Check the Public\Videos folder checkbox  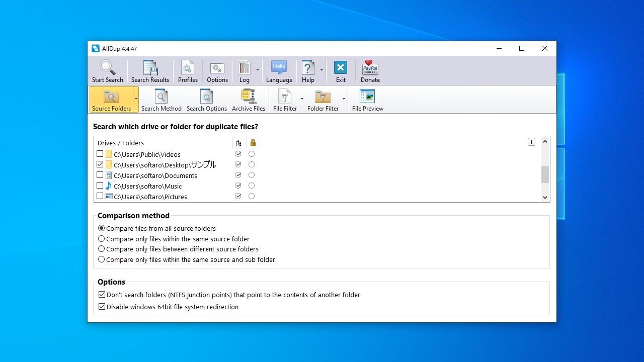(100, 154)
